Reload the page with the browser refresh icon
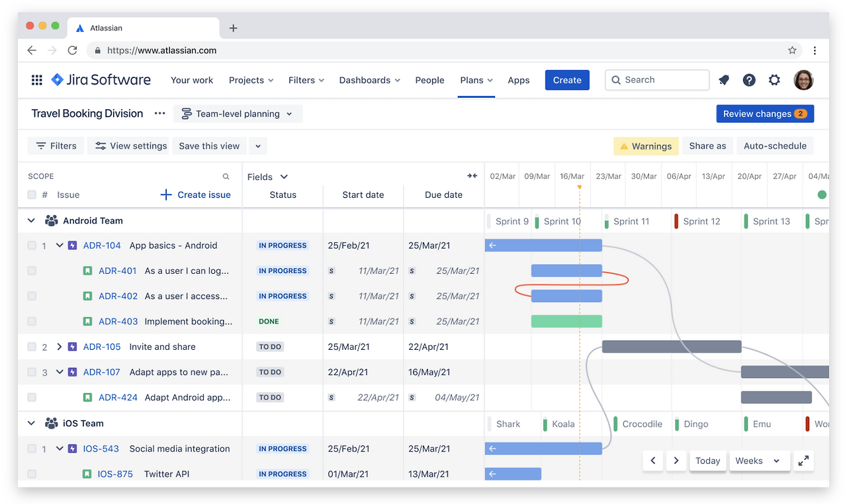 (73, 50)
